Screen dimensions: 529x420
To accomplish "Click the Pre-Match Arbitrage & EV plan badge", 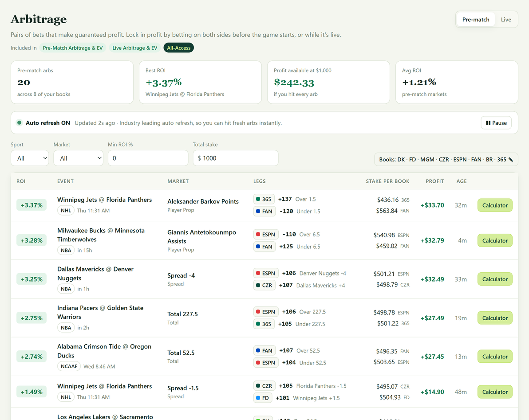I will click(73, 48).
